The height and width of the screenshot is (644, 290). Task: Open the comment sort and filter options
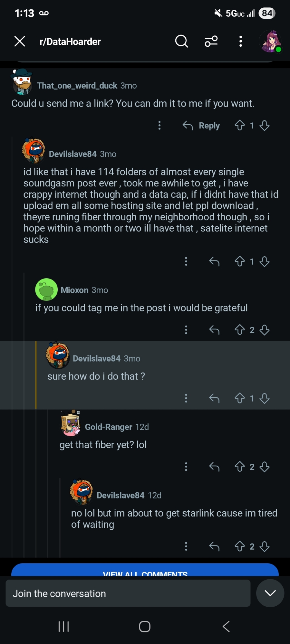coord(211,41)
